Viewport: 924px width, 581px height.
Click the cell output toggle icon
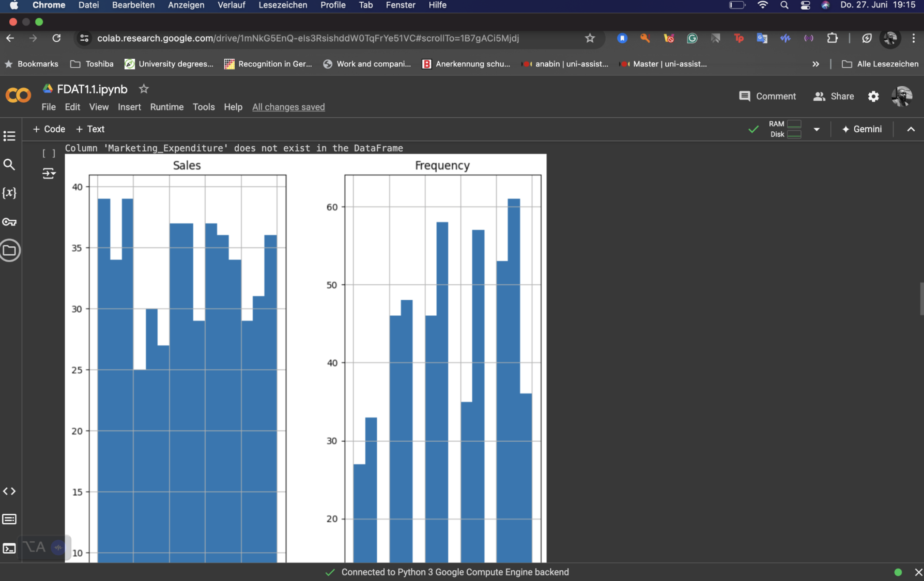[x=49, y=173]
